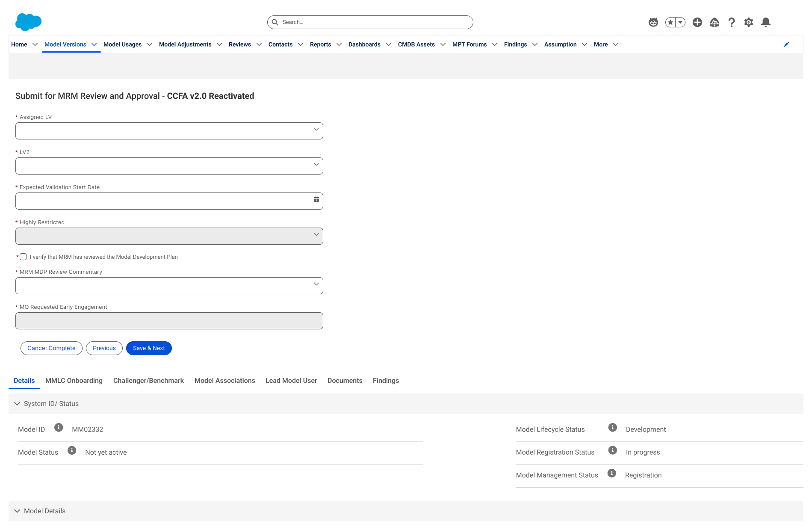Expand the Dashboards chevron menu
The image size is (812, 530).
tap(389, 44)
